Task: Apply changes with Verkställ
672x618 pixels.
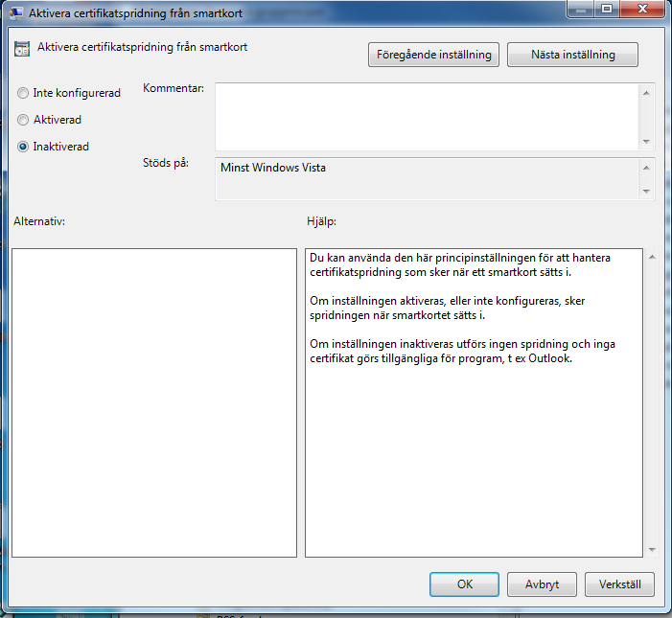Action: click(619, 584)
